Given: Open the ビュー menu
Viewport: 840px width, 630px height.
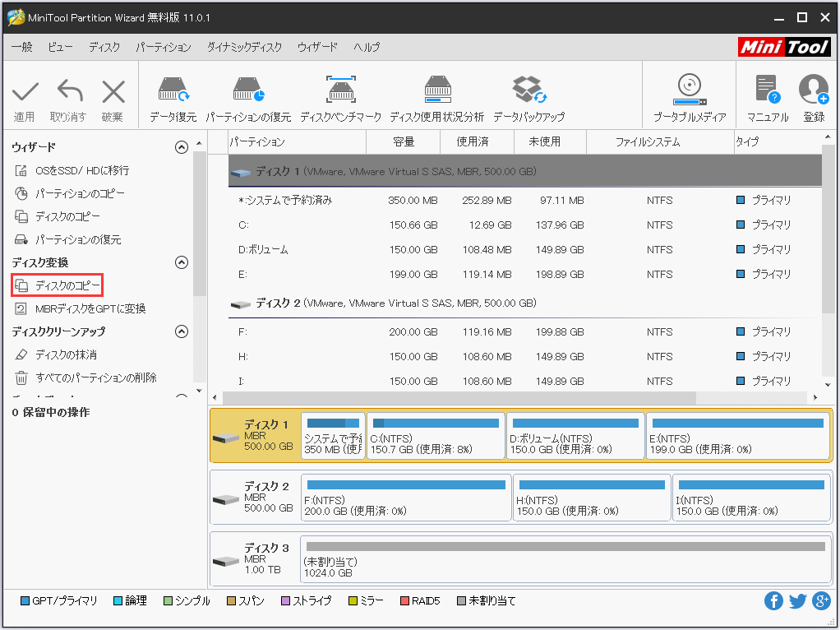Looking at the screenshot, I should [x=60, y=47].
